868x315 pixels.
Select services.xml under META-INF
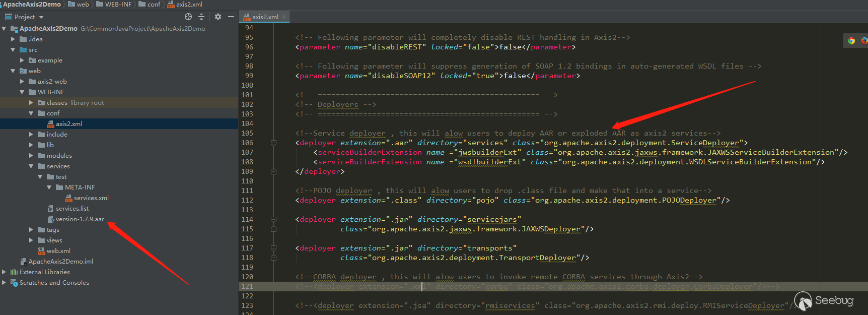click(x=91, y=198)
